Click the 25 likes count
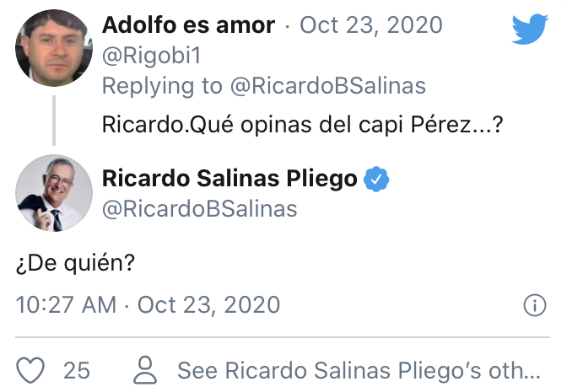The image size is (567, 392). pos(77,370)
